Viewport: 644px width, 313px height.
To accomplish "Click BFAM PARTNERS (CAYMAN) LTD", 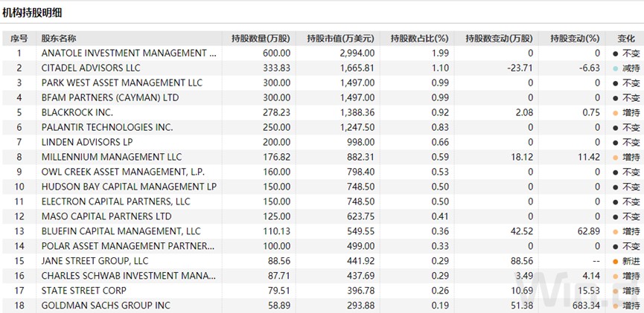I will pos(110,97).
